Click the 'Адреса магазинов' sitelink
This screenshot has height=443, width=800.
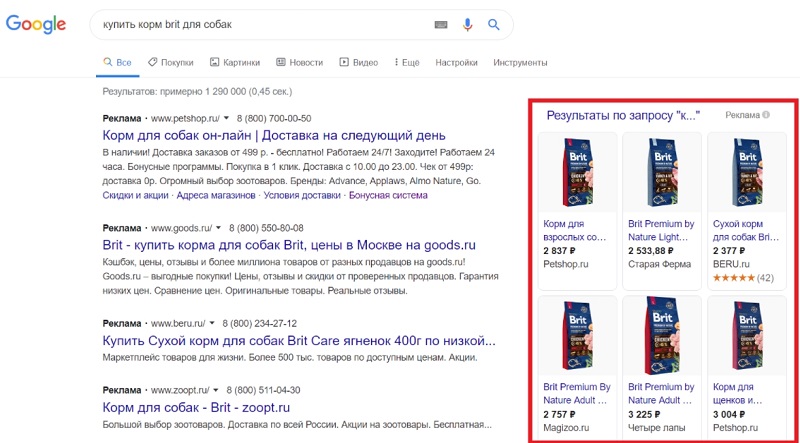tap(216, 195)
